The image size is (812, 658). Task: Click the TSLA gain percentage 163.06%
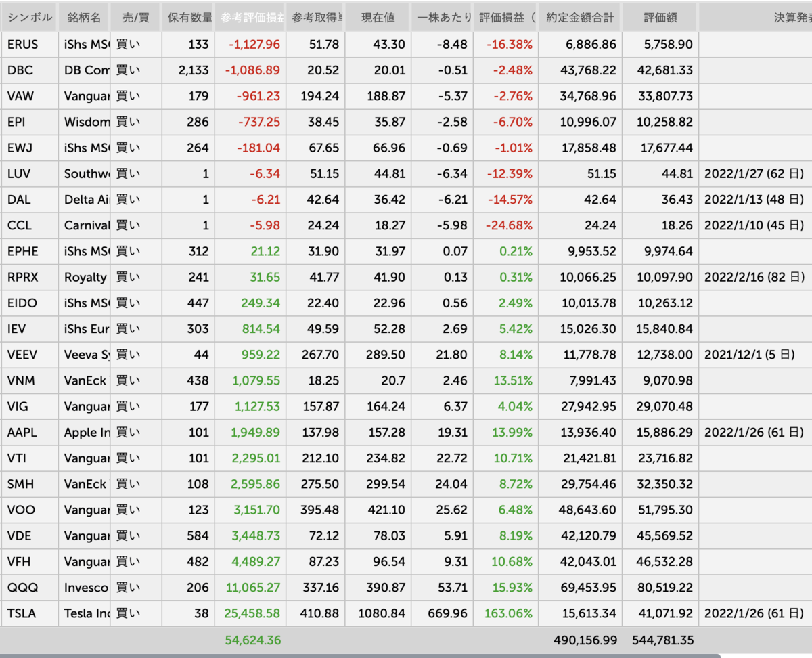coord(509,613)
